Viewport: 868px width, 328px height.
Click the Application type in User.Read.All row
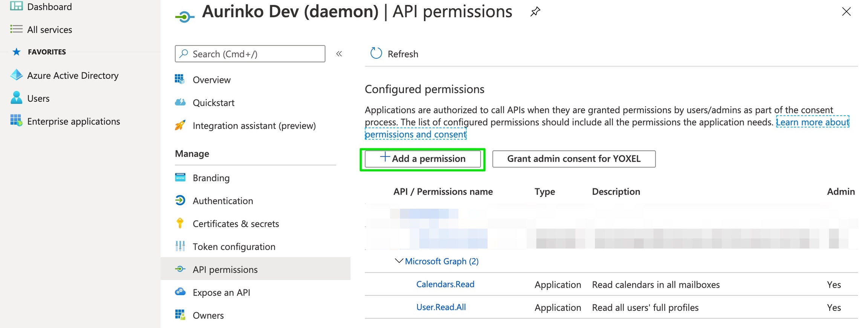click(558, 308)
